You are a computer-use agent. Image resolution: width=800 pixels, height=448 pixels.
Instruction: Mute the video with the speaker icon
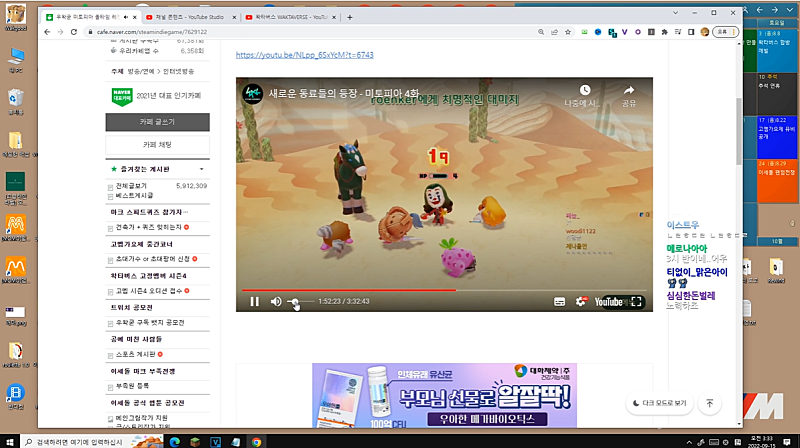tap(276, 302)
